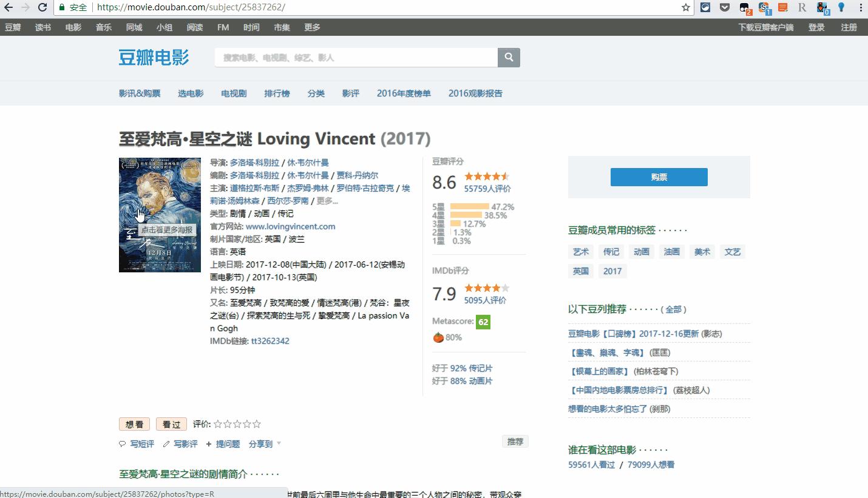View the 55759人评价 Douban ratings
The width and height of the screenshot is (868, 498).
click(x=487, y=189)
